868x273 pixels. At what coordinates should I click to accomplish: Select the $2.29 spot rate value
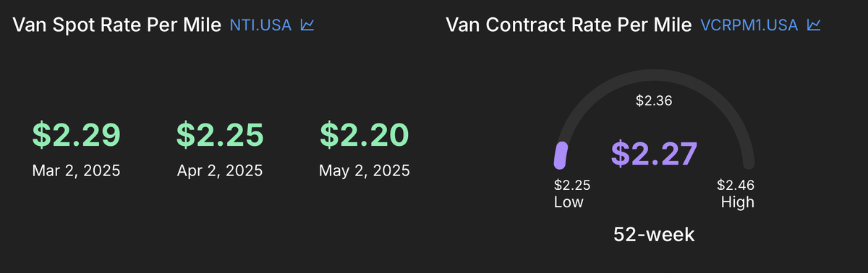tap(76, 136)
